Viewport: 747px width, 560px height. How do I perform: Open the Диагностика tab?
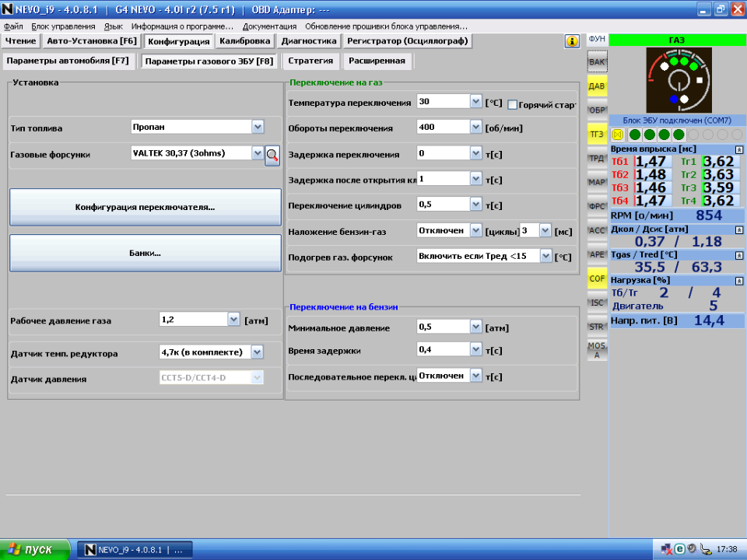(309, 41)
